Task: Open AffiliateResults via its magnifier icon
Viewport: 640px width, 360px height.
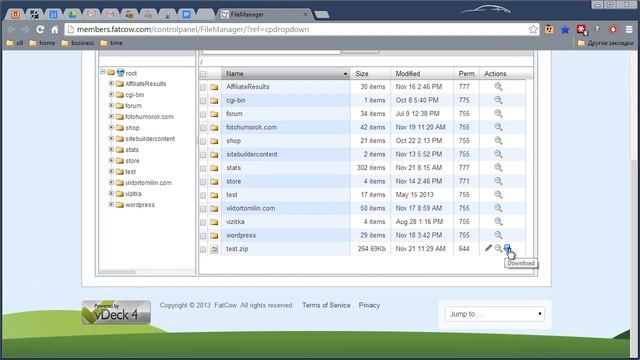Action: [x=498, y=87]
